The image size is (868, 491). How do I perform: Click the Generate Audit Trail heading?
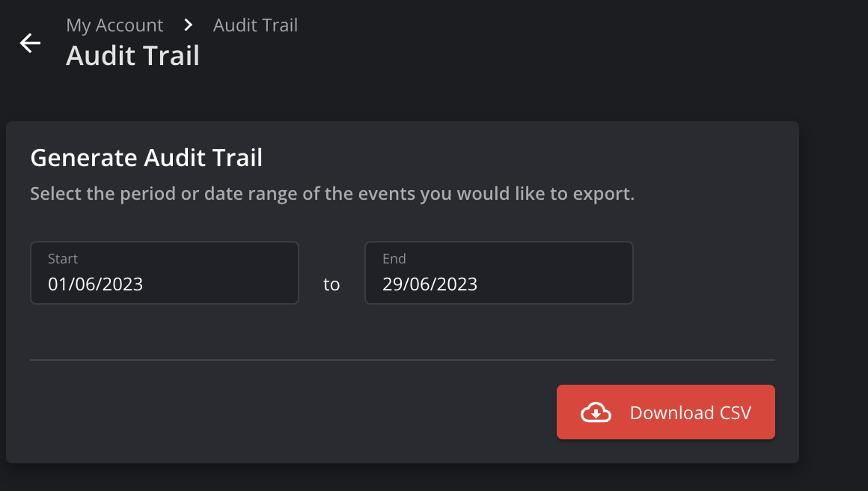click(147, 158)
